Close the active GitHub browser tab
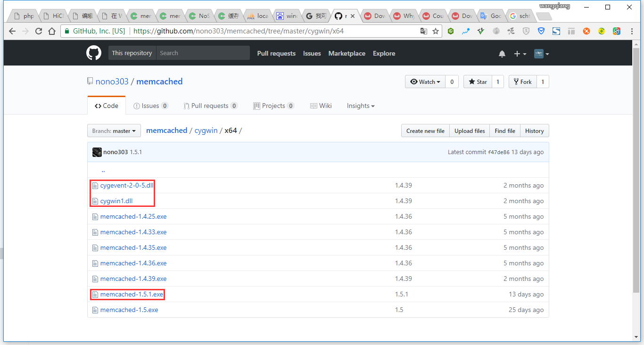644x345 pixels. pos(353,16)
